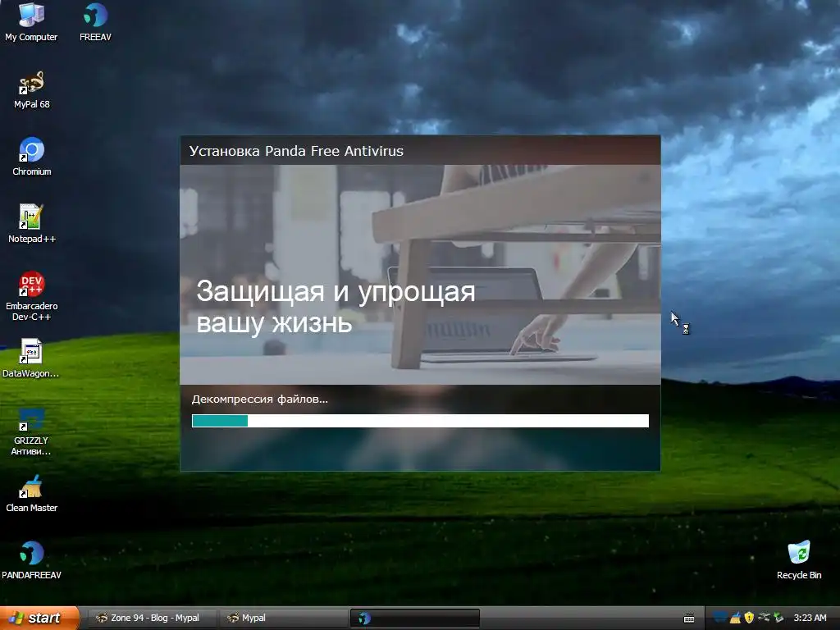This screenshot has width=840, height=630.
Task: Select the Chromium desktop shortcut
Action: point(32,157)
